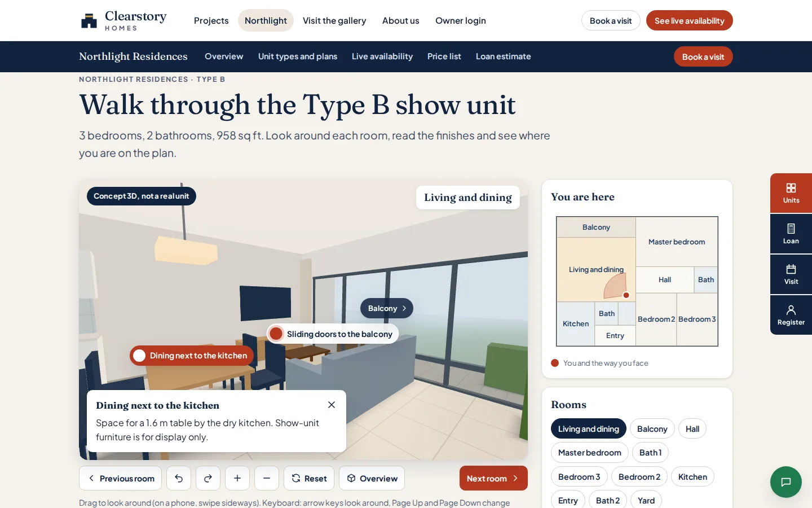Viewport: 812px width, 508px height.
Task: Select Bedroom 3 room chip
Action: [579, 477]
